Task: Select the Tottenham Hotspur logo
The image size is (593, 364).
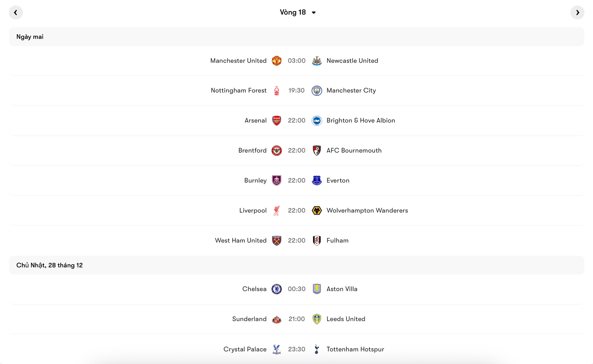Action: (x=317, y=349)
